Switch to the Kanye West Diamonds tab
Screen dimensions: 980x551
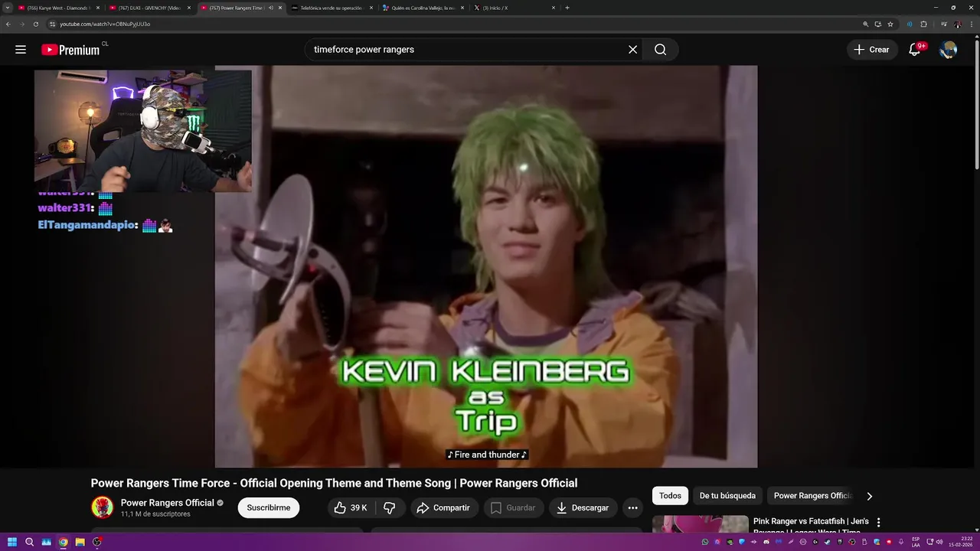coord(59,8)
